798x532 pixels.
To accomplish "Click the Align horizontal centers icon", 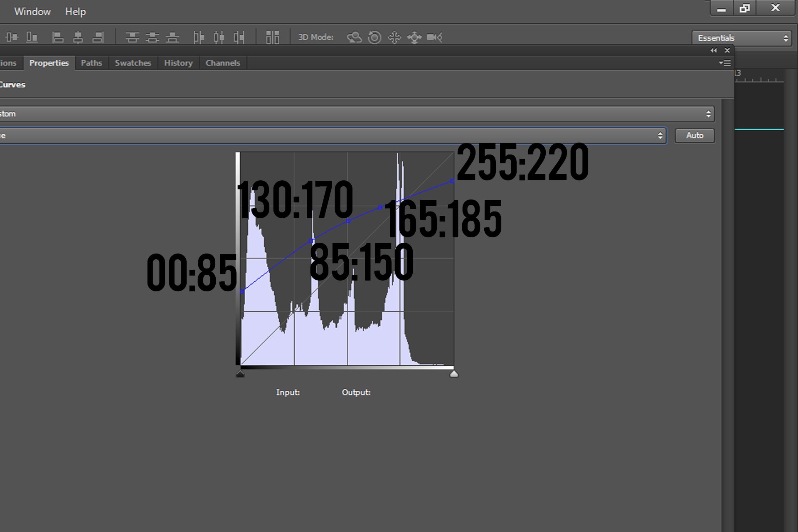I will click(78, 37).
